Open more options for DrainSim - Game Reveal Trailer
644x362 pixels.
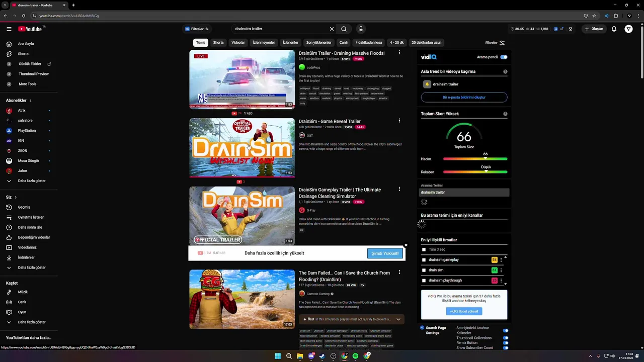[x=399, y=121]
